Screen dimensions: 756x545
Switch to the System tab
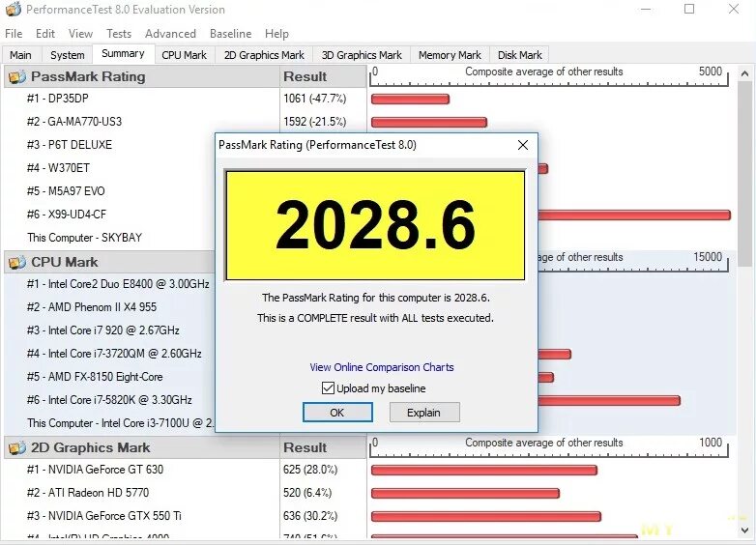67,55
